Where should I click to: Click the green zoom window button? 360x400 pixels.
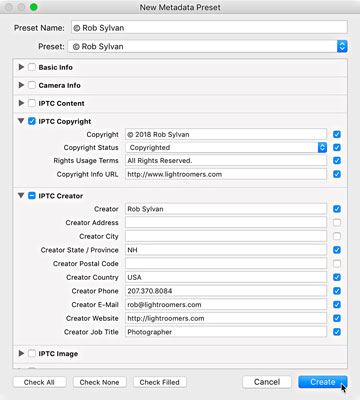(33, 7)
